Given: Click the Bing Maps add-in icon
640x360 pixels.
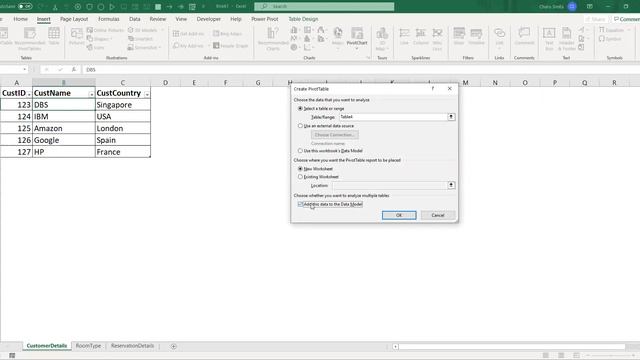Looking at the screenshot, I should click(x=228, y=34).
